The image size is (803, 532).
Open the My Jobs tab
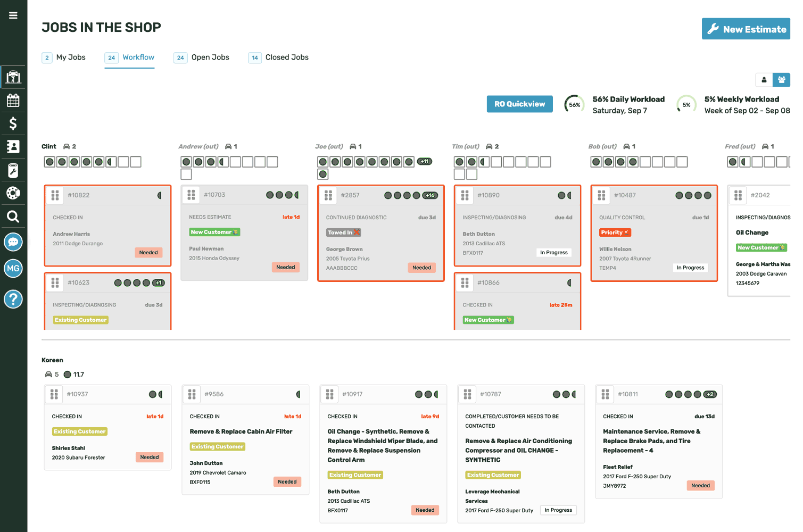(71, 57)
